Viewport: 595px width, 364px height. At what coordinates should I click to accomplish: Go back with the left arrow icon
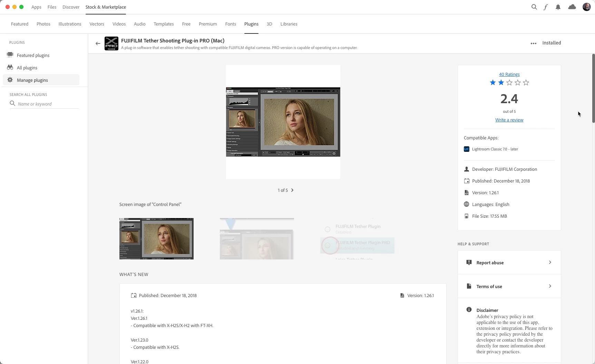click(x=98, y=43)
